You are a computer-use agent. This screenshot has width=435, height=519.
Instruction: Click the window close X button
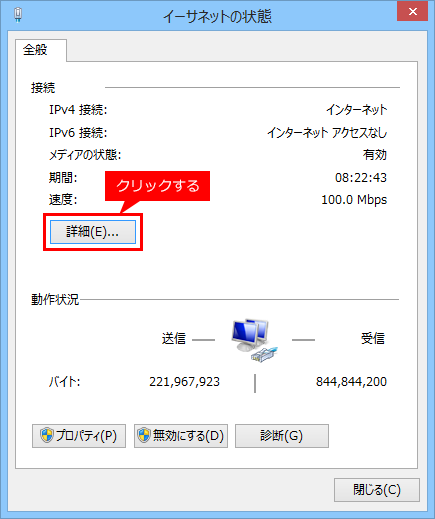(x=412, y=11)
